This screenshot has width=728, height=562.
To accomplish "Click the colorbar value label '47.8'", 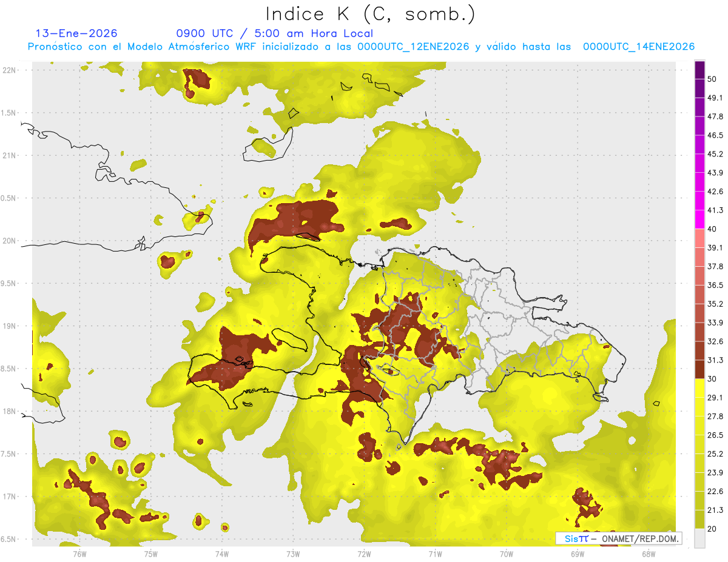I will [715, 116].
